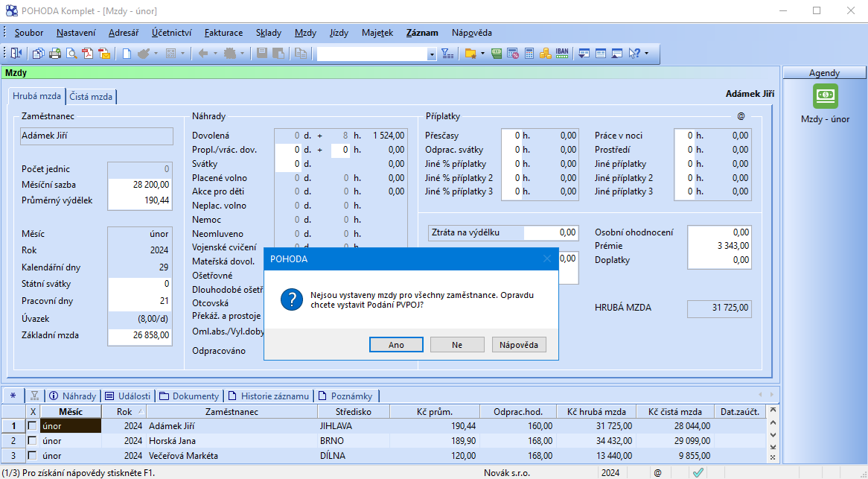Click the gold coins stack icon
The height and width of the screenshot is (479, 868).
tap(545, 53)
